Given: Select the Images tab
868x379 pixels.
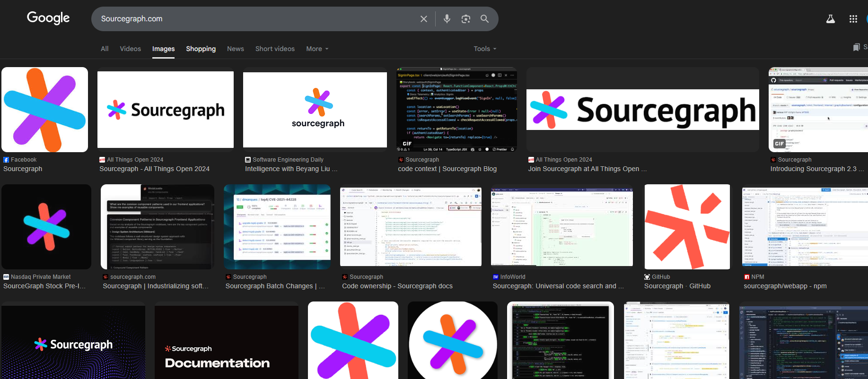Looking at the screenshot, I should coord(164,49).
